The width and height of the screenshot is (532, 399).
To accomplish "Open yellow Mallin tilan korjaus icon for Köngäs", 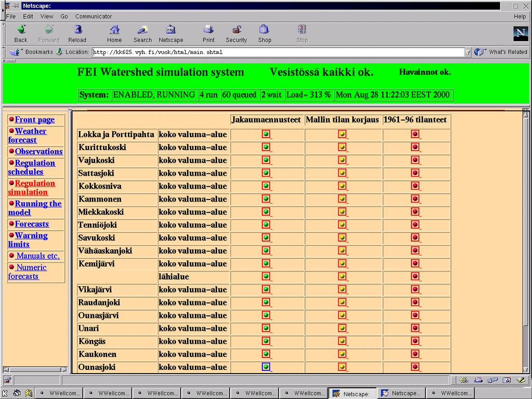I will pos(342,341).
